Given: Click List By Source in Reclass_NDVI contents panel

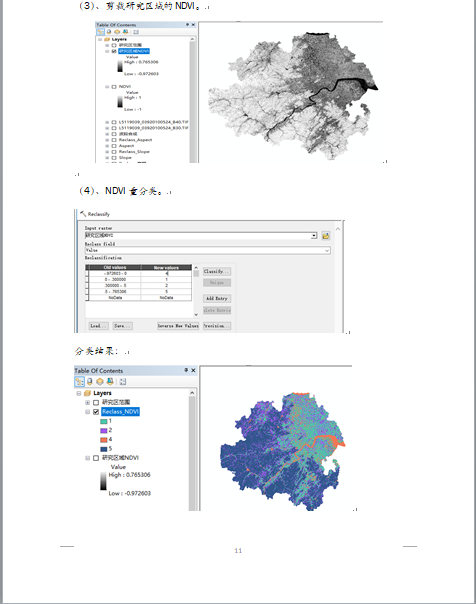Looking at the screenshot, I should pyautogui.click(x=90, y=382).
